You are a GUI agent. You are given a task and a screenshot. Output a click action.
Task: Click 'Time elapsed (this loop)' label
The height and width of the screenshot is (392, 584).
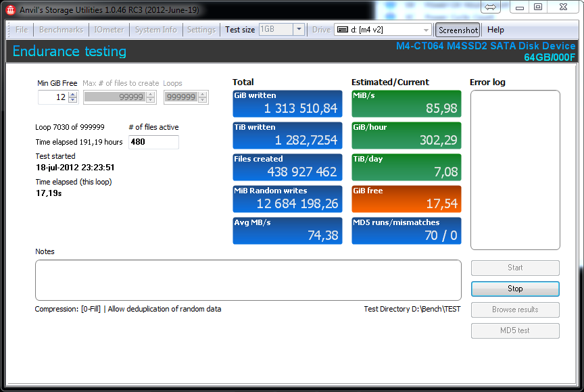[x=74, y=182]
